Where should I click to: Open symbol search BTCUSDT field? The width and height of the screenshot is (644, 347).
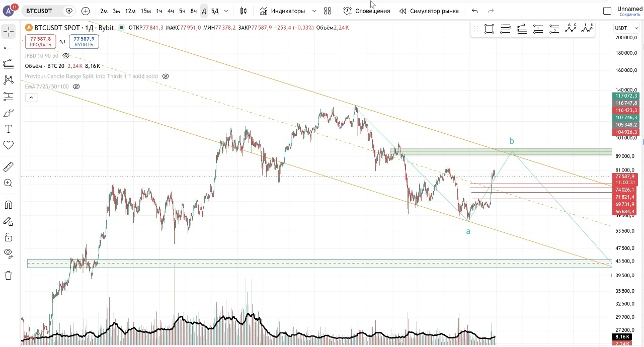39,11
